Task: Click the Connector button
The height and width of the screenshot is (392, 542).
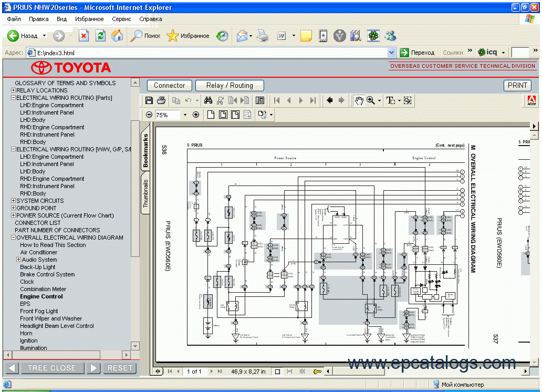Action: click(x=169, y=85)
